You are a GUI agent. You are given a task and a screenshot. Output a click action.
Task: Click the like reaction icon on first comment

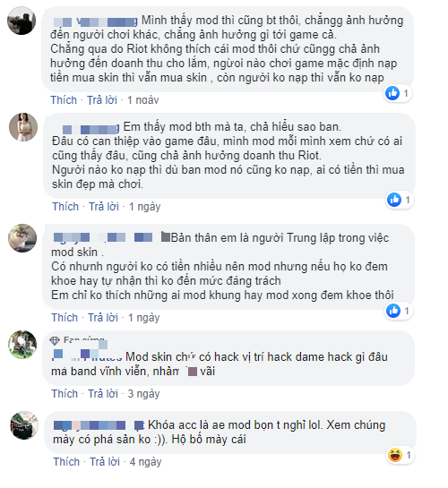click(x=392, y=93)
